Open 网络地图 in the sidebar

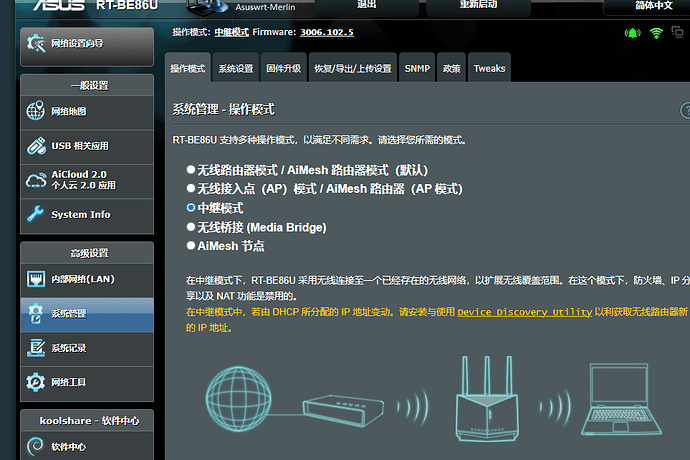(x=87, y=111)
